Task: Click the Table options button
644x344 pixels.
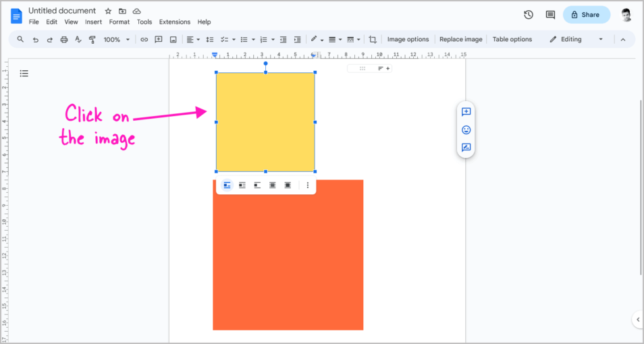Action: tap(512, 39)
